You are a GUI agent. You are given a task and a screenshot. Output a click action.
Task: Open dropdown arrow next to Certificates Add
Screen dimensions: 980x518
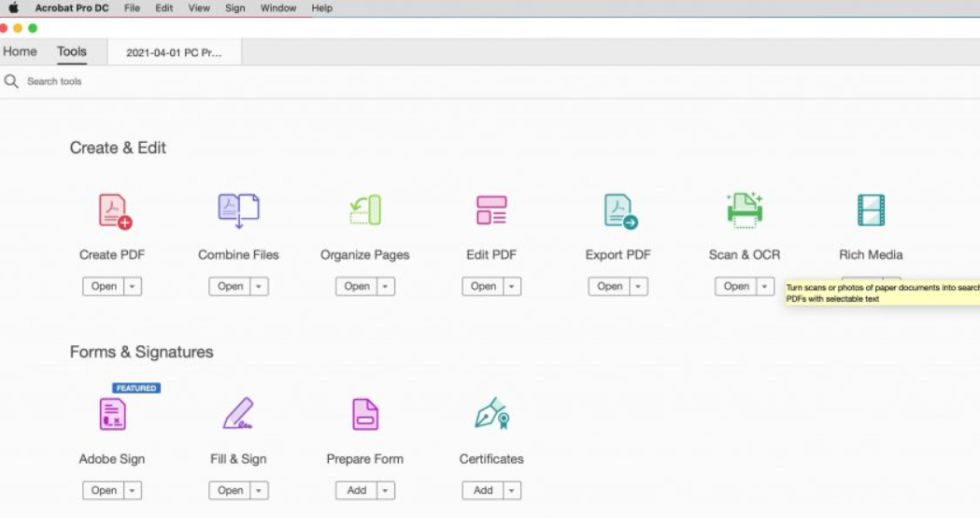pos(511,491)
